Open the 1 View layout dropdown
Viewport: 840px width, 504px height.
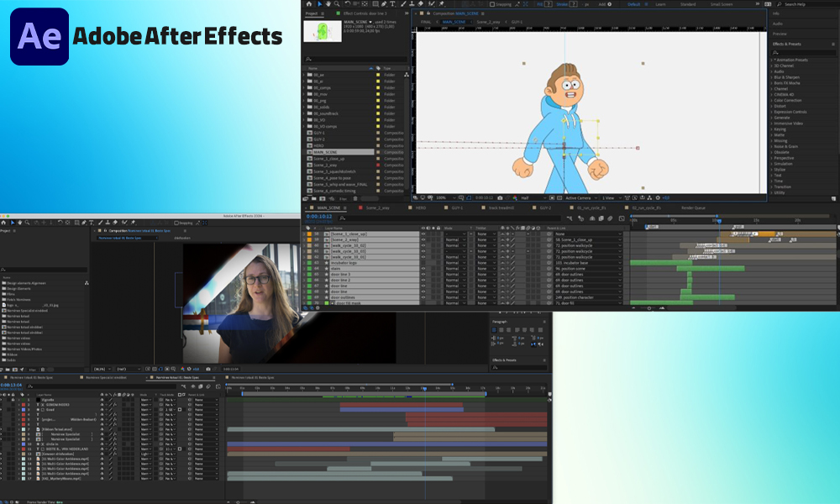tap(611, 197)
